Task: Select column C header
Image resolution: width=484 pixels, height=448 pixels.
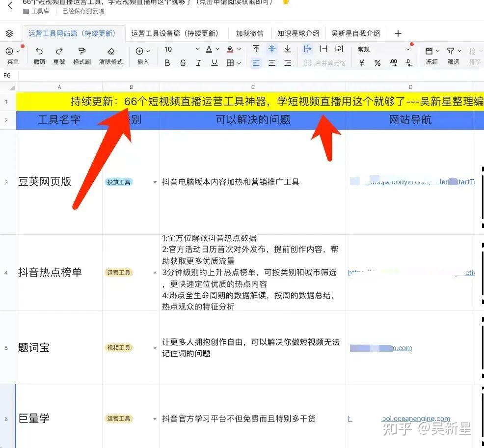Action: pyautogui.click(x=253, y=87)
